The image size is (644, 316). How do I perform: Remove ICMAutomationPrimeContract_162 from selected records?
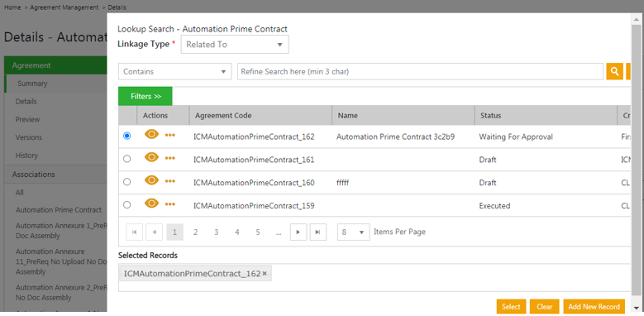click(x=265, y=274)
